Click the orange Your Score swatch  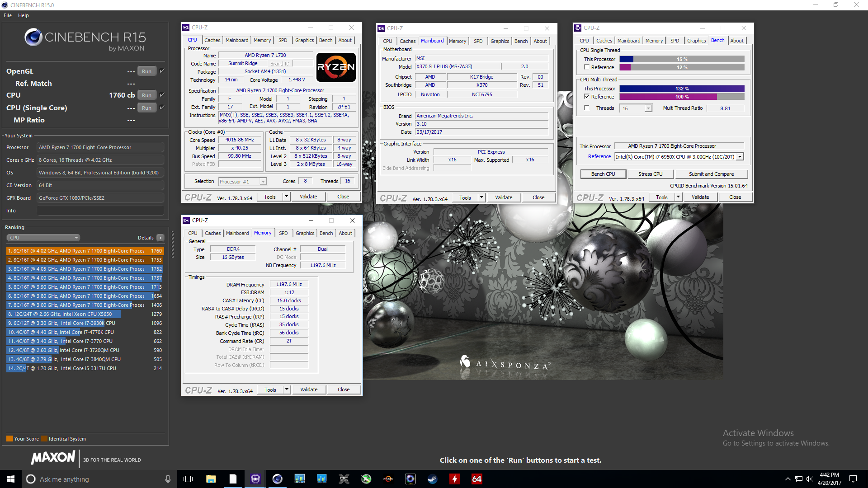[9, 439]
